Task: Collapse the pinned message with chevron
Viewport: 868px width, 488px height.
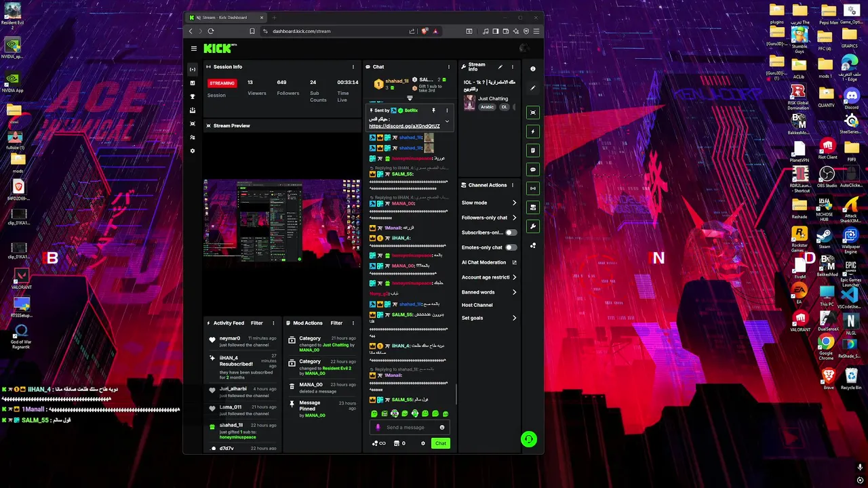Action: point(447,121)
